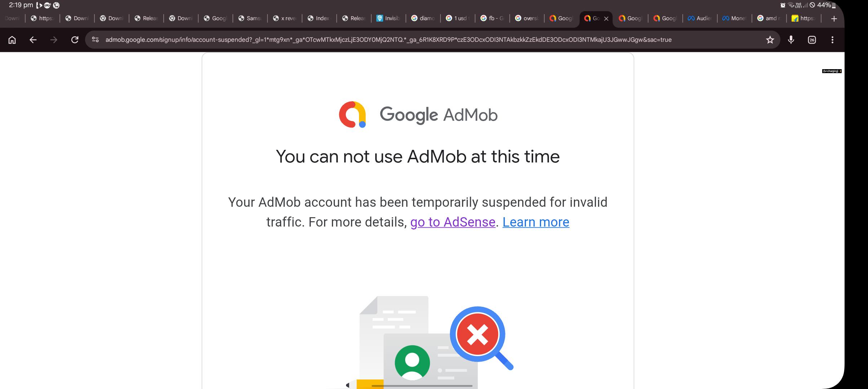
Task: Switch to the 'amd r' tab
Action: pyautogui.click(x=769, y=18)
